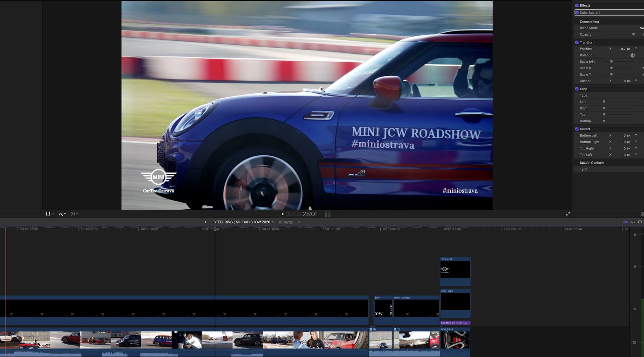
Task: Click the project duration 01:45:00
Action: [x=286, y=222]
